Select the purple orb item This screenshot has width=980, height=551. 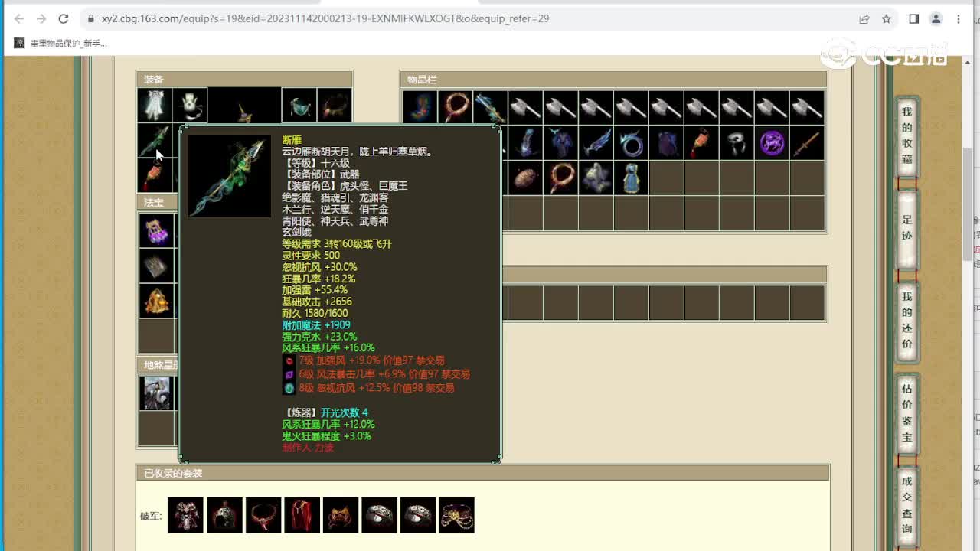click(x=772, y=142)
